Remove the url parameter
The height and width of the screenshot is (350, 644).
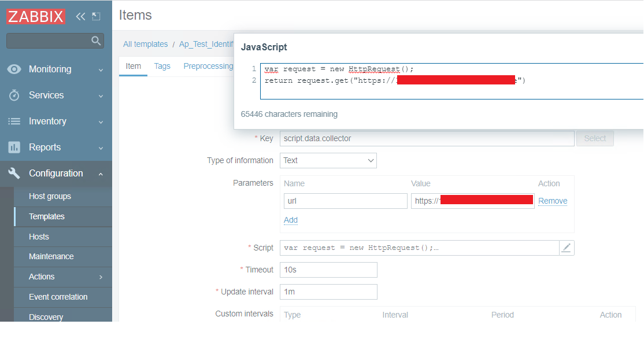coord(553,201)
